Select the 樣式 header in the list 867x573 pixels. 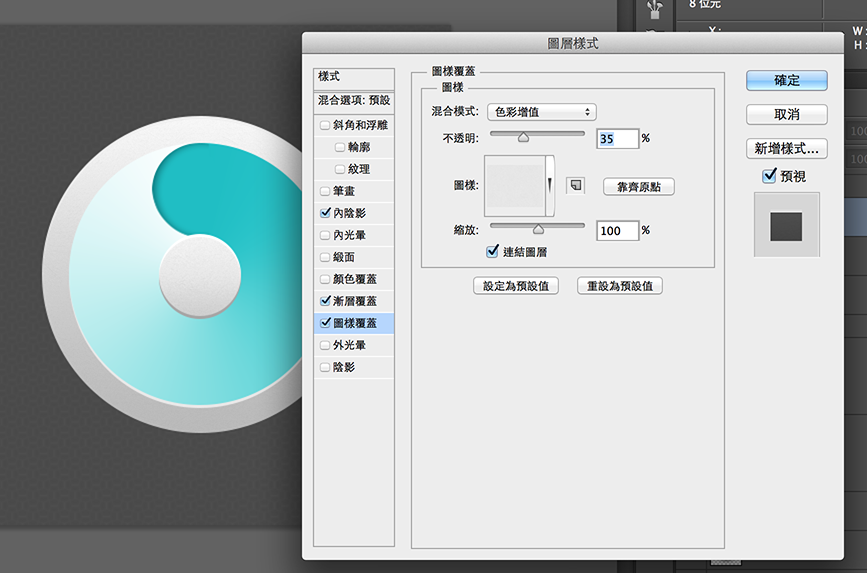tap(354, 78)
